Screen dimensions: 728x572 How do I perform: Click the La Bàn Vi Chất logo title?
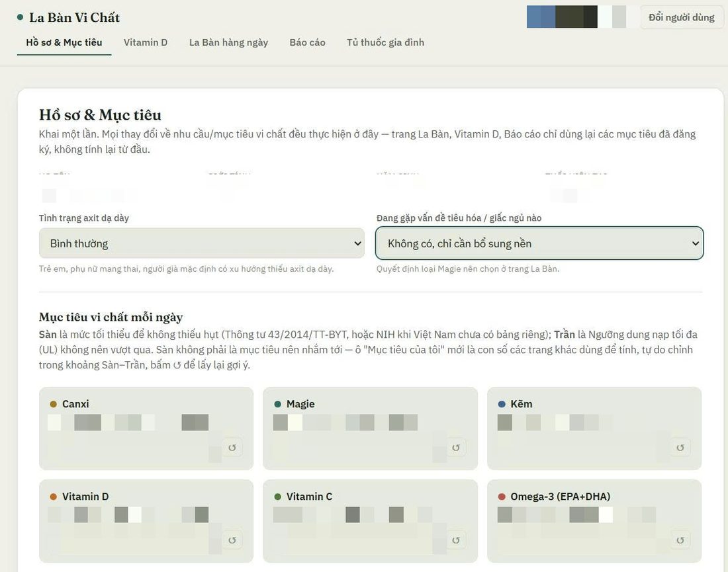click(74, 18)
